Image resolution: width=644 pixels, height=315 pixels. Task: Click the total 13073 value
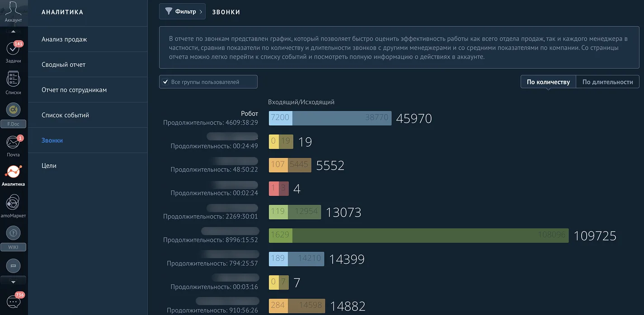[343, 213]
